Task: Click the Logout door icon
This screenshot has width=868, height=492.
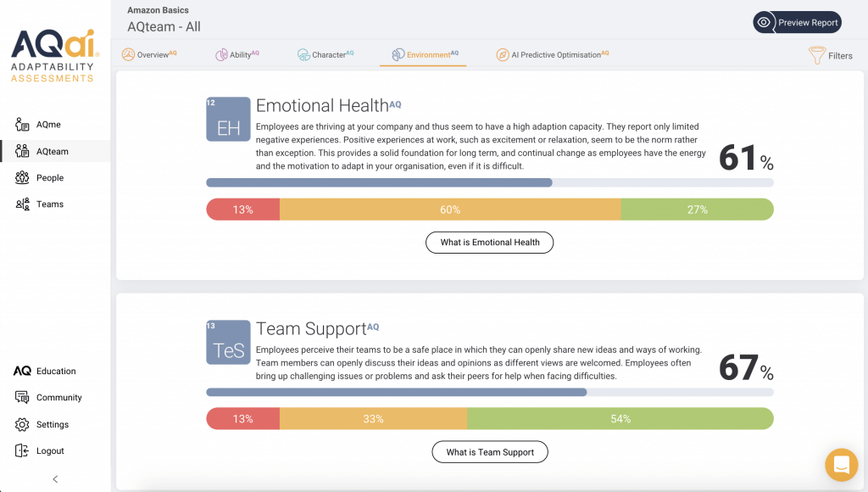Action: (x=22, y=451)
